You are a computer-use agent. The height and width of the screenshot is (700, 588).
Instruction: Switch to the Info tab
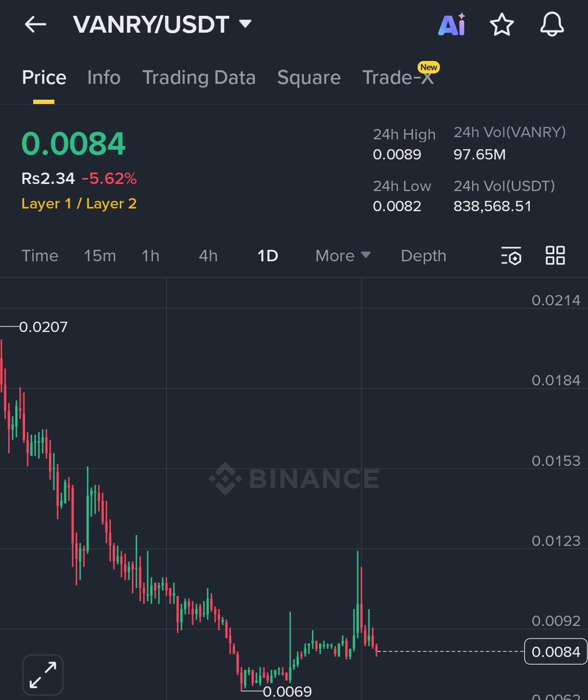tap(104, 78)
